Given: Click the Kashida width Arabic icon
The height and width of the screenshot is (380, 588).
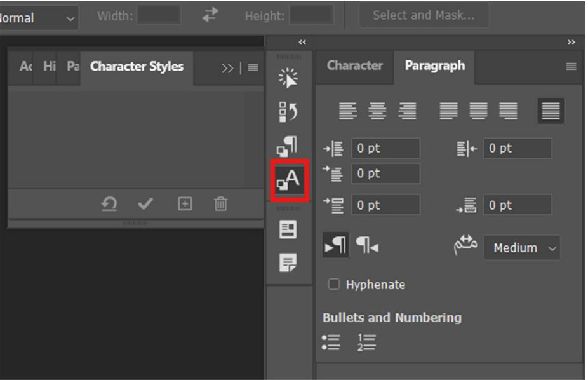Looking at the screenshot, I should point(465,245).
